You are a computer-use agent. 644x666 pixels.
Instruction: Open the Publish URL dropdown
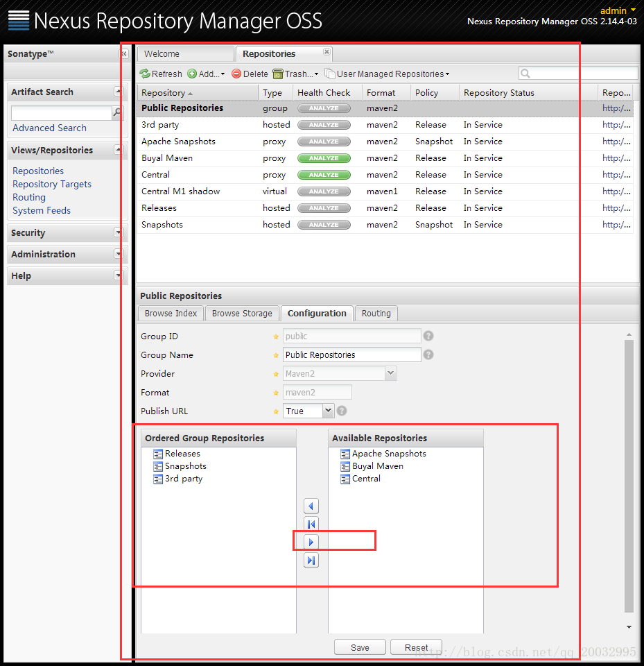(328, 411)
